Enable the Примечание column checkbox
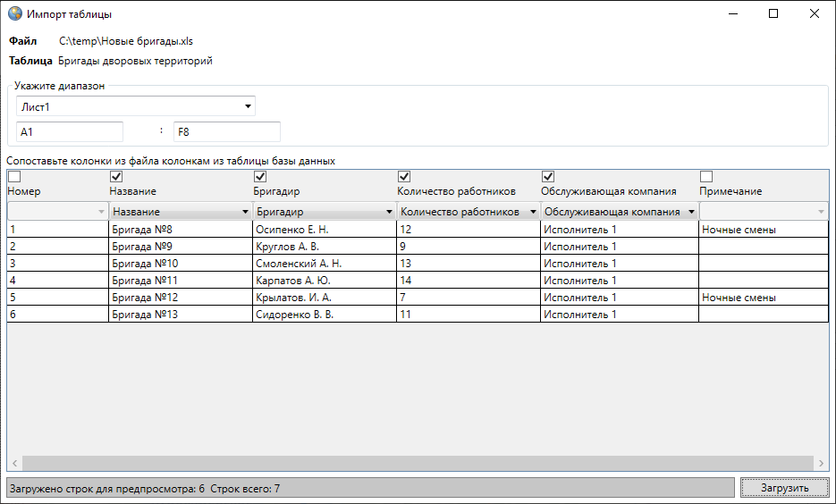The image size is (836, 504). tap(706, 177)
